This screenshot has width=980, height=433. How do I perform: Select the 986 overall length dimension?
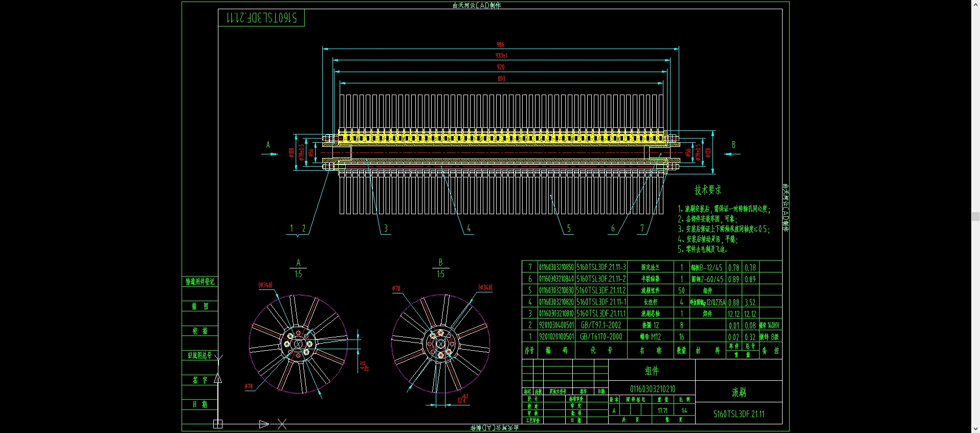click(x=500, y=44)
